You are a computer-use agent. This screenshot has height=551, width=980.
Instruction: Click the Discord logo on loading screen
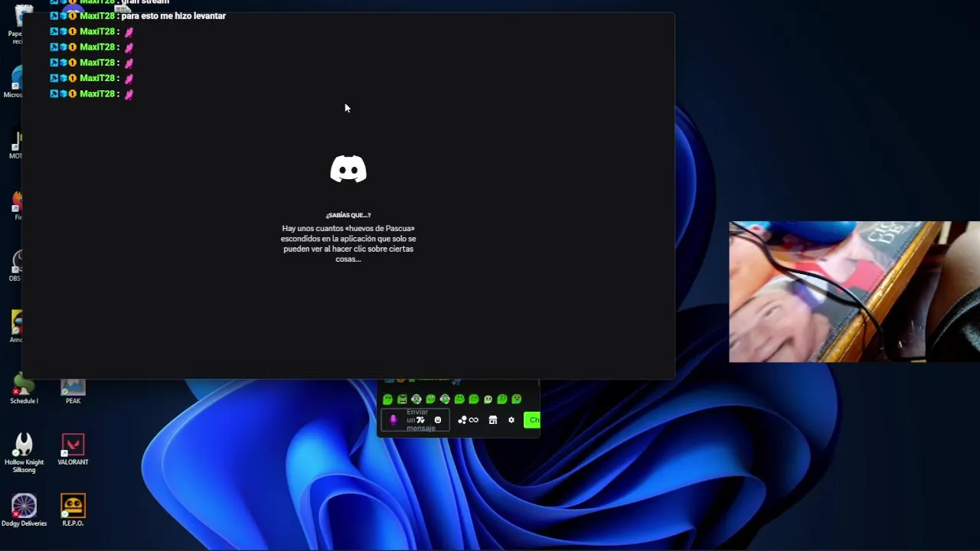(x=348, y=169)
